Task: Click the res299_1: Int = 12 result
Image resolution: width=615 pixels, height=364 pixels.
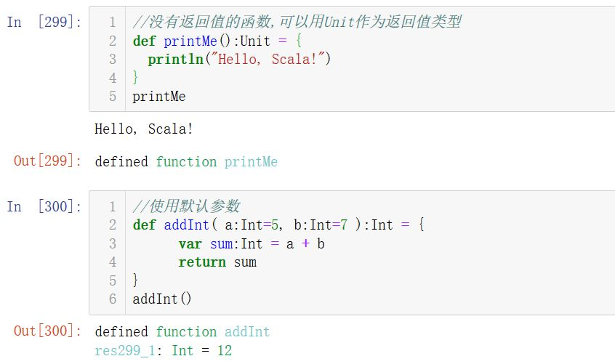Action: coord(164,351)
